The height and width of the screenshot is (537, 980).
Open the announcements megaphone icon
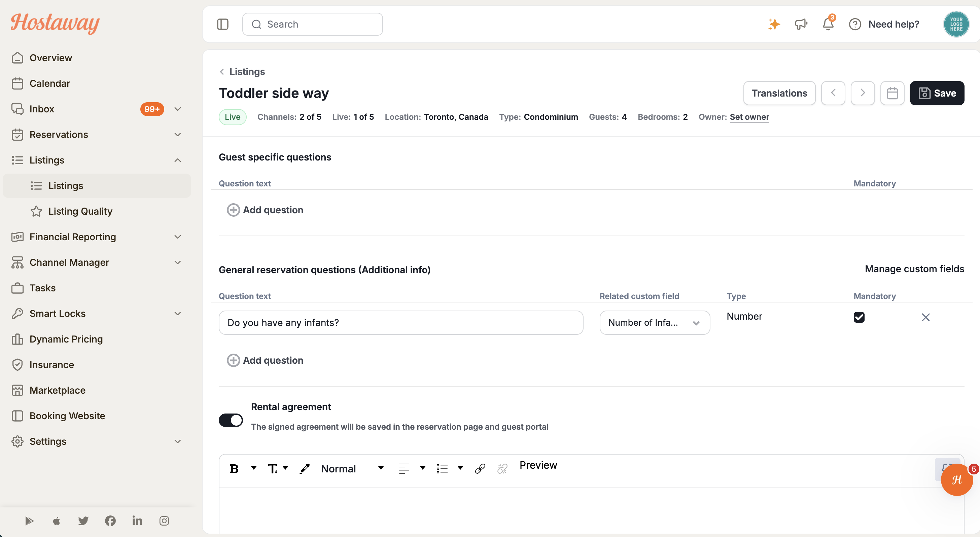tap(801, 24)
